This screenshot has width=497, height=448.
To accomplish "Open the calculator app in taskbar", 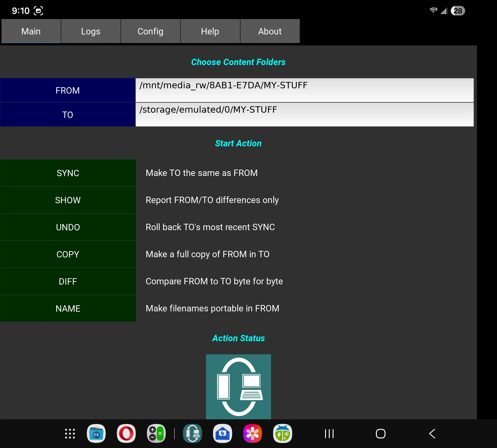I will pos(156,434).
